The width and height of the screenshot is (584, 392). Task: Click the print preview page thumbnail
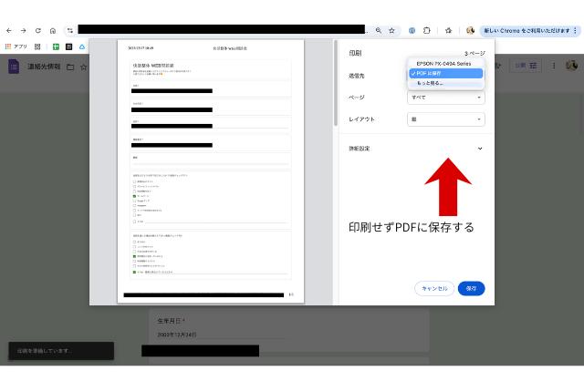click(x=211, y=171)
